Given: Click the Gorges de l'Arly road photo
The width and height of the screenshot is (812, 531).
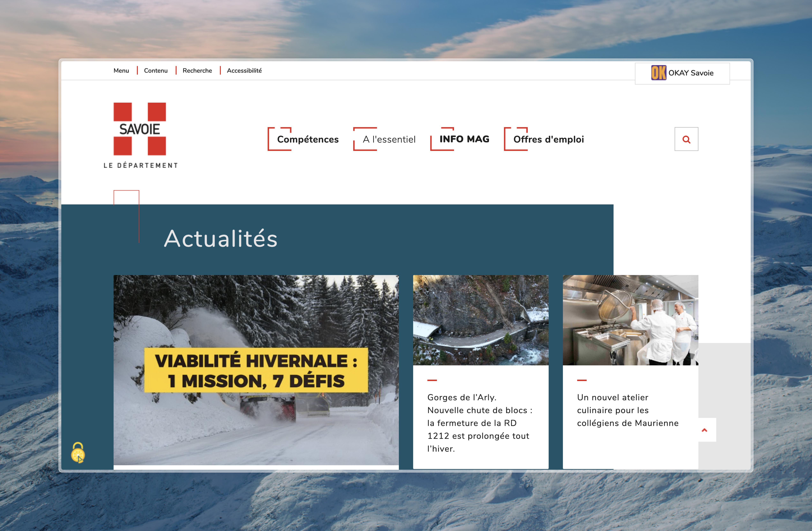Looking at the screenshot, I should click(x=480, y=320).
